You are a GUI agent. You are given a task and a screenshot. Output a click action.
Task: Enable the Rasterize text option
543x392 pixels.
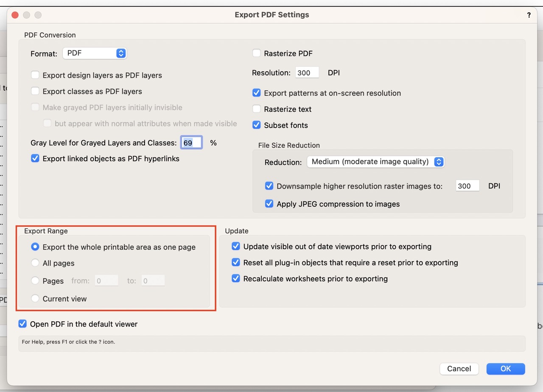[256, 109]
